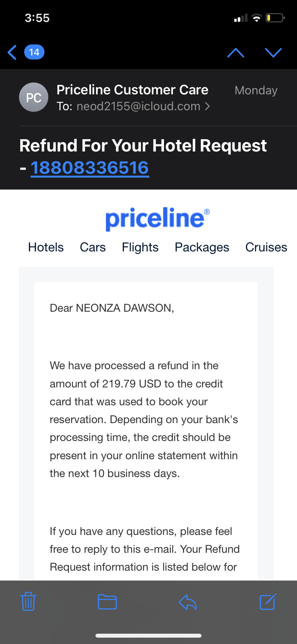Select the Flights tab
Viewport: 297px width, 644px height.
pyautogui.click(x=140, y=247)
